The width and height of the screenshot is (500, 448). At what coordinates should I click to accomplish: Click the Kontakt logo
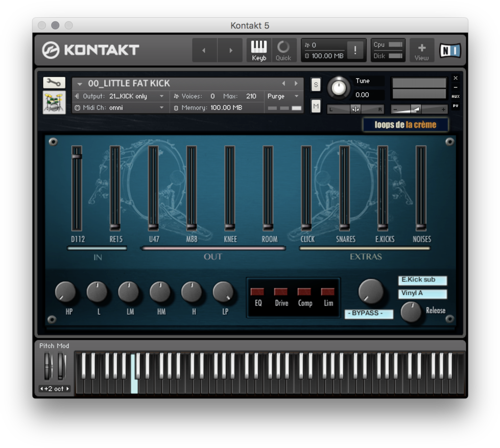click(x=90, y=50)
